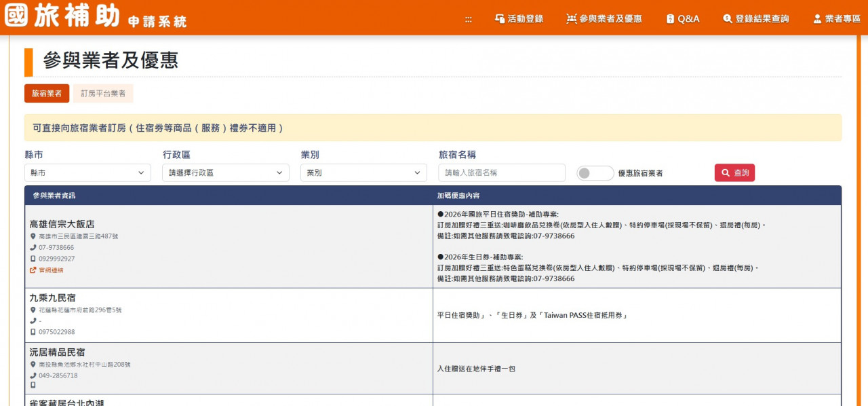Open the Q&A page from navigation
Viewport: 868px width, 406px height.
pos(683,19)
